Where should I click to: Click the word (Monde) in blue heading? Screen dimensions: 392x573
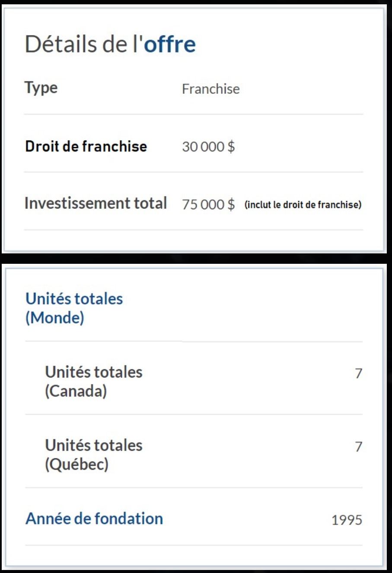(x=55, y=318)
